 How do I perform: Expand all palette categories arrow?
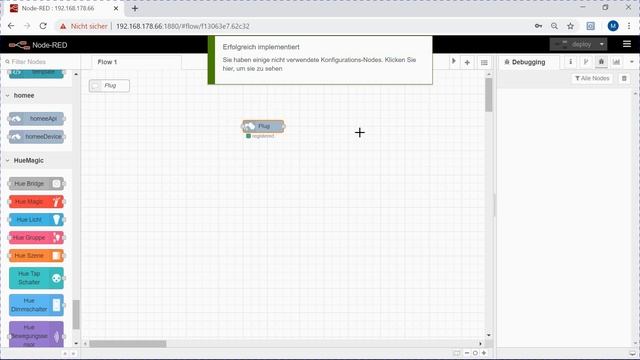pos(73,353)
